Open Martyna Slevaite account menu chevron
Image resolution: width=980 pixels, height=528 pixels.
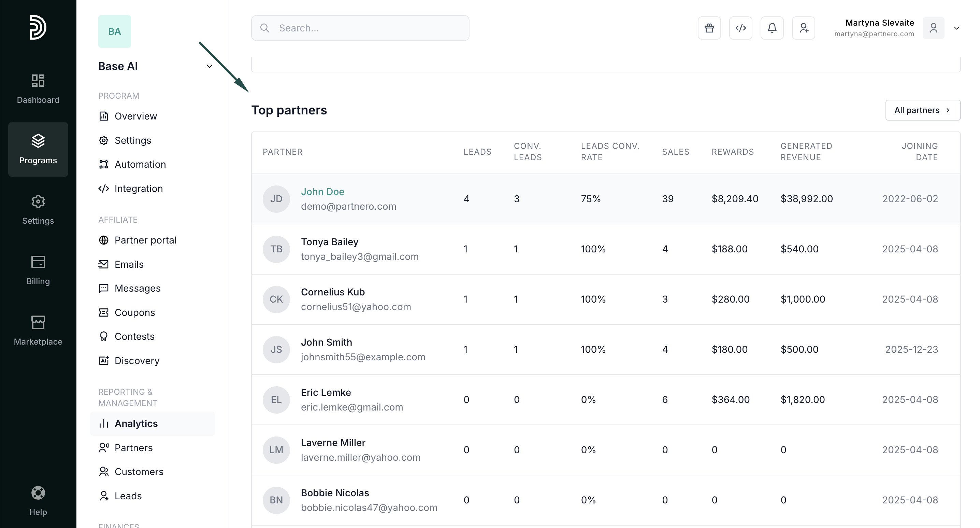coord(956,28)
